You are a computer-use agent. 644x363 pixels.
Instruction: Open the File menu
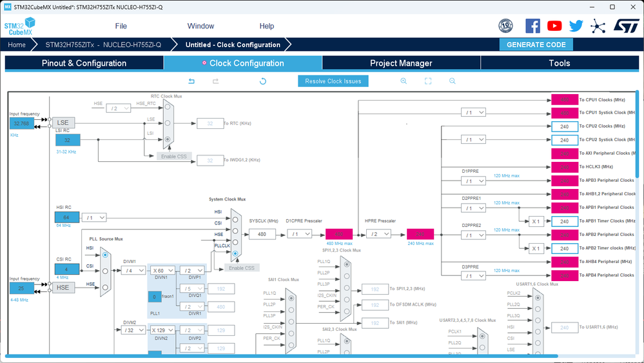coord(121,26)
